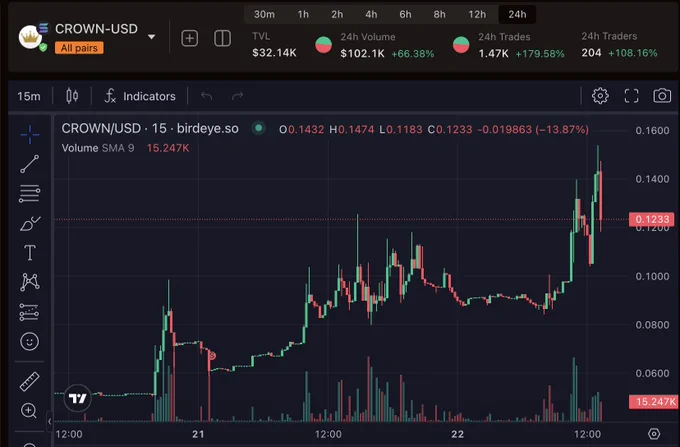Viewport: 680px width, 447px height.
Task: Click the 0.1233 current price label
Action: click(x=652, y=219)
